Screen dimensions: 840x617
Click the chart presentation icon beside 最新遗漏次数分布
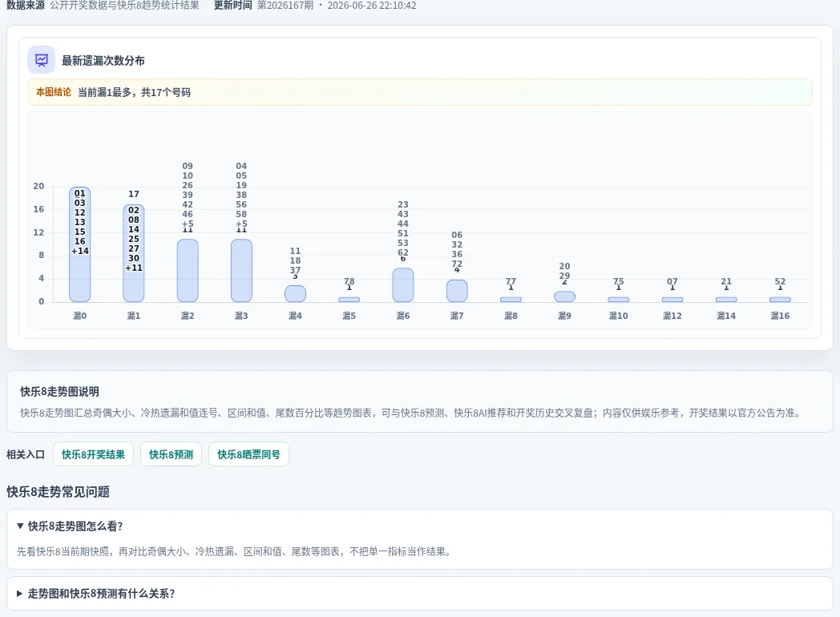pos(41,60)
